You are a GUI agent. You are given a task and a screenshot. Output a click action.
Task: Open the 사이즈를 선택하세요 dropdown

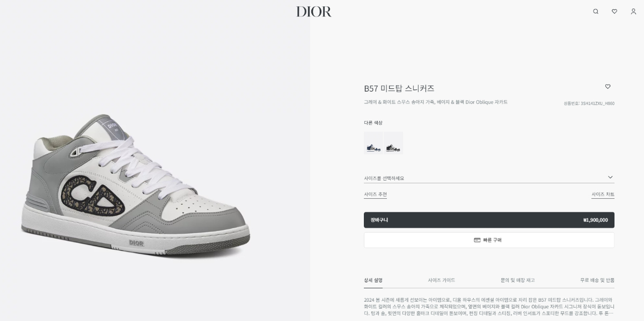489,178
